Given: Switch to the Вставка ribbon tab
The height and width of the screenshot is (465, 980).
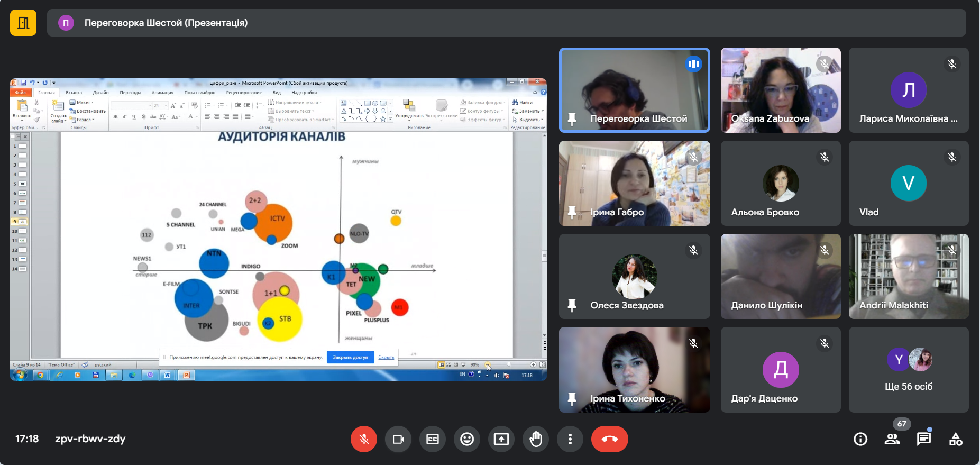Looking at the screenshot, I should click(74, 93).
